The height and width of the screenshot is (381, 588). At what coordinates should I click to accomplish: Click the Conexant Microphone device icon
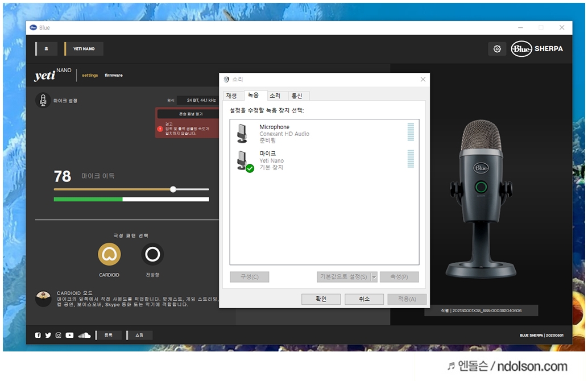point(242,134)
